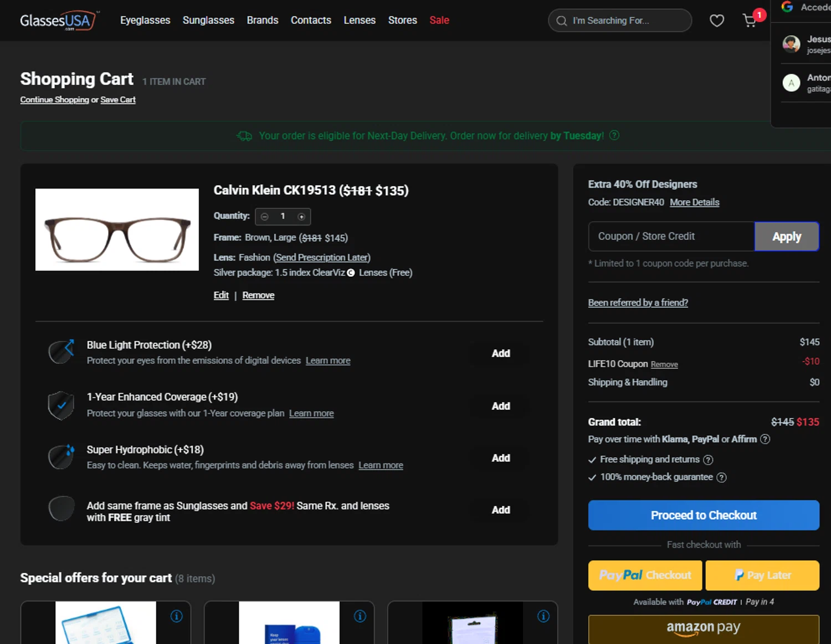Screen dimensions: 831x644
Task: Focus the Coupon / Store Credit field
Action: (x=671, y=236)
